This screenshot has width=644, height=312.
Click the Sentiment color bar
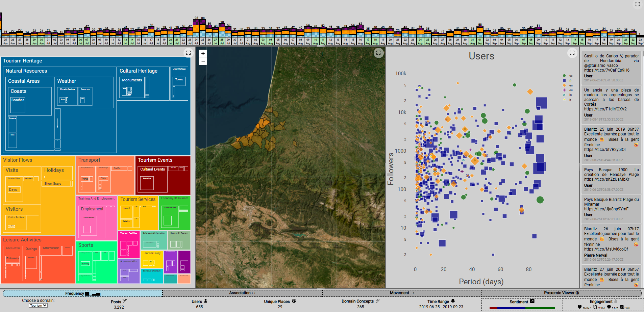[x=522, y=308]
